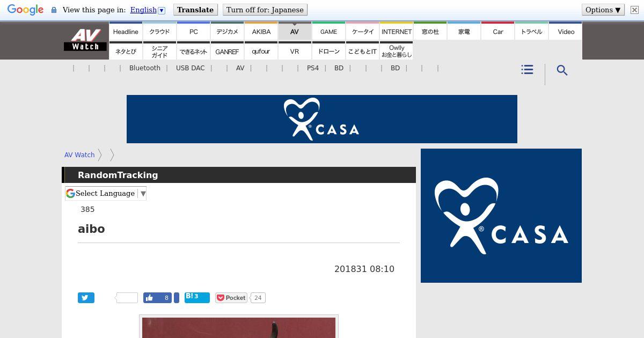
Task: Click Turn off for: Japanese
Action: [265, 10]
